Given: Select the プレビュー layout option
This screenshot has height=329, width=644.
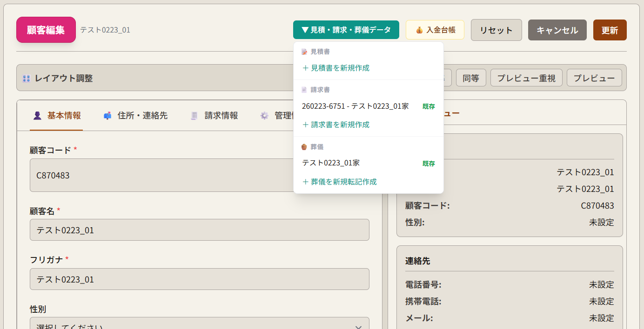Looking at the screenshot, I should point(594,78).
